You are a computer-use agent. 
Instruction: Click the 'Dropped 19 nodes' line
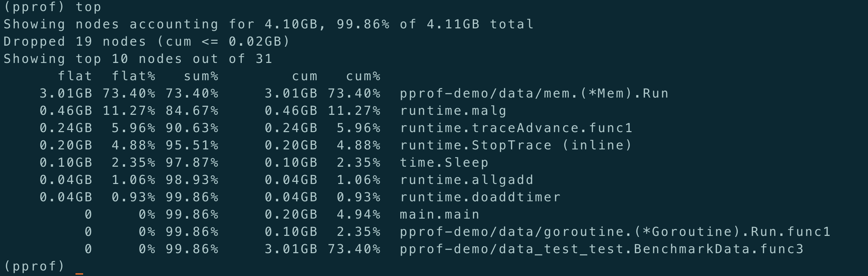[147, 42]
